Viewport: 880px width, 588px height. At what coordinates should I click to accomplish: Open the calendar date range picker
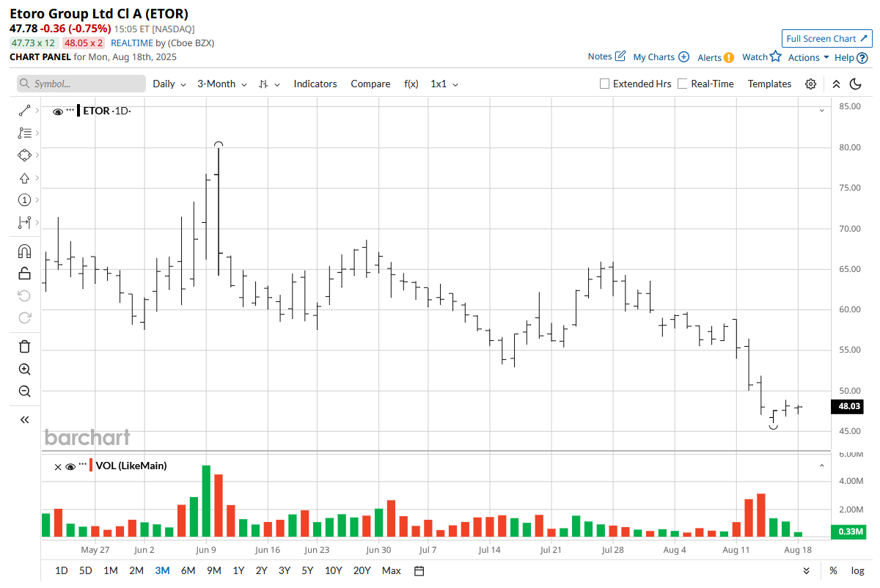coord(419,570)
